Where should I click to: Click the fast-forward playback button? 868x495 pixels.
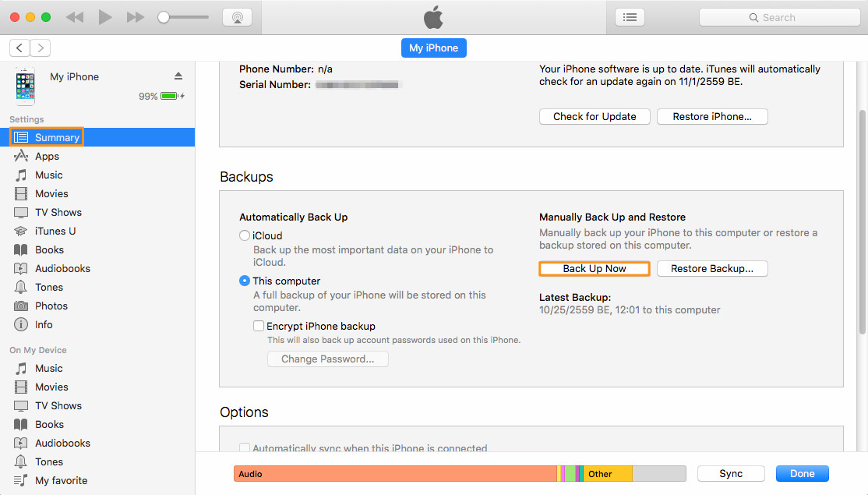coord(135,17)
